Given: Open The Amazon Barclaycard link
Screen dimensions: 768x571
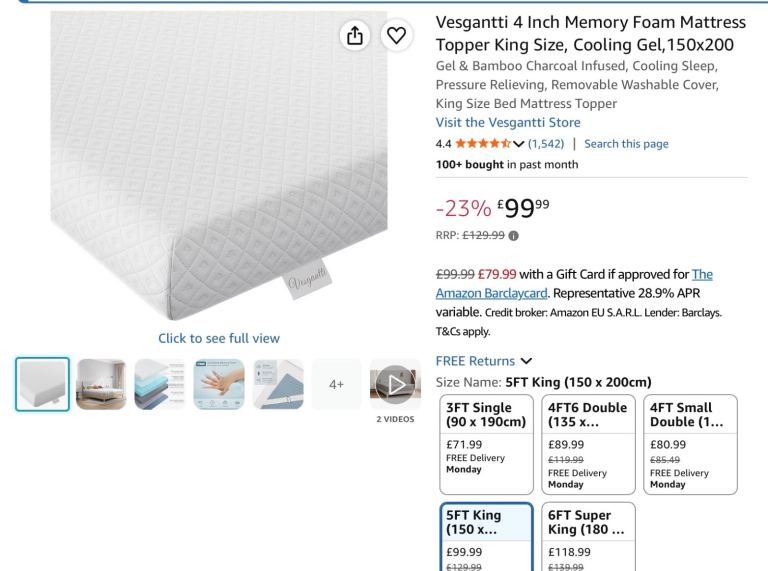Looking at the screenshot, I should pyautogui.click(x=574, y=284).
